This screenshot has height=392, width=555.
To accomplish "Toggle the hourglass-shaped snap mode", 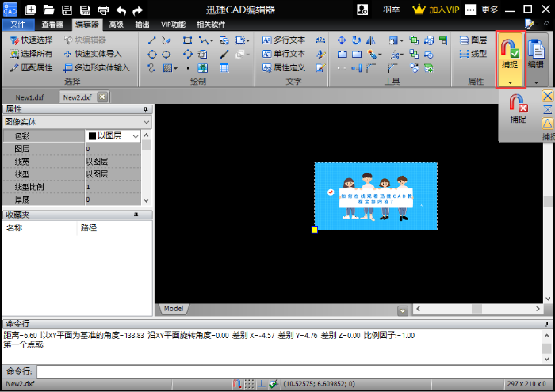I will pos(548,109).
